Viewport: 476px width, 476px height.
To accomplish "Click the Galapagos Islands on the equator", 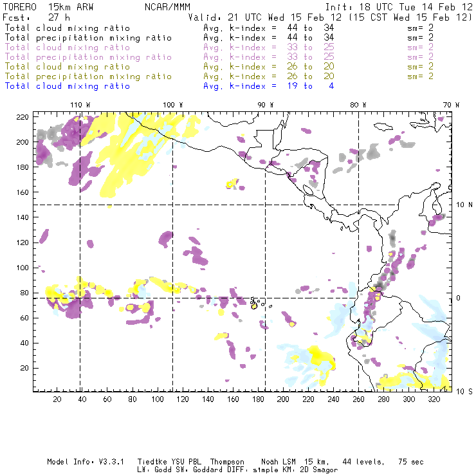I will [257, 302].
